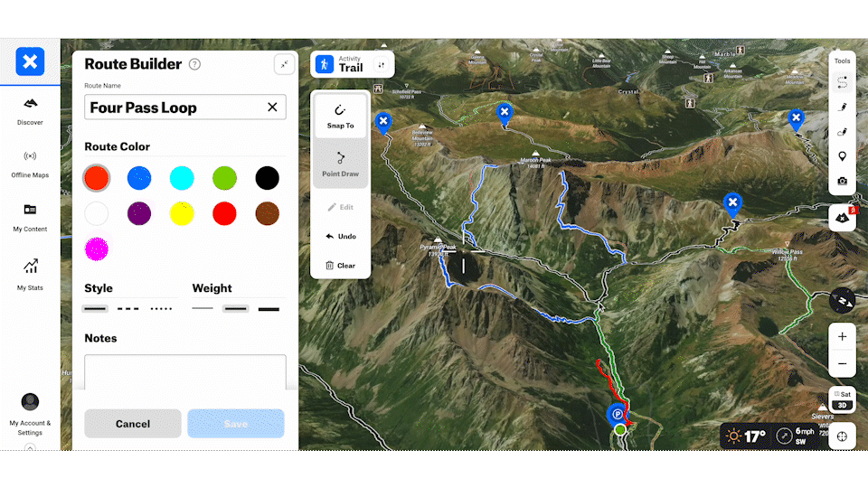Open the Sat 3D map layer switcher
The height and width of the screenshot is (488, 868).
click(842, 399)
